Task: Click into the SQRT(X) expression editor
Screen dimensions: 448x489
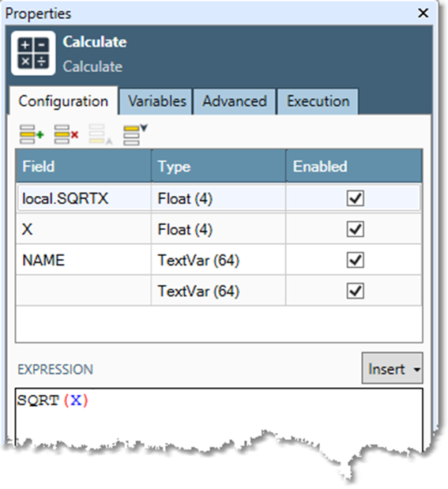Action: click(219, 415)
